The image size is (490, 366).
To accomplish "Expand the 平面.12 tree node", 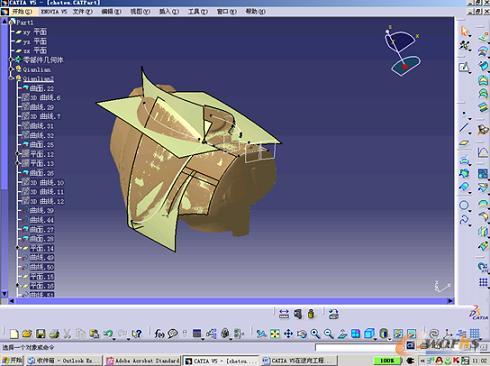I will [18, 154].
